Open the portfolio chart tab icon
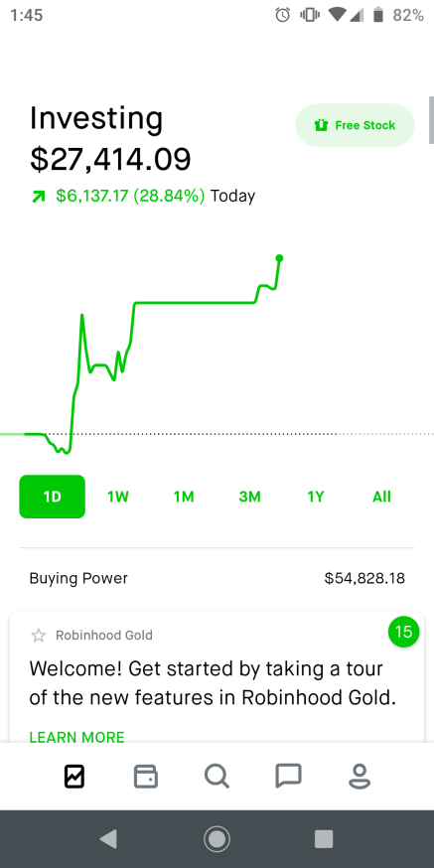 [74, 776]
